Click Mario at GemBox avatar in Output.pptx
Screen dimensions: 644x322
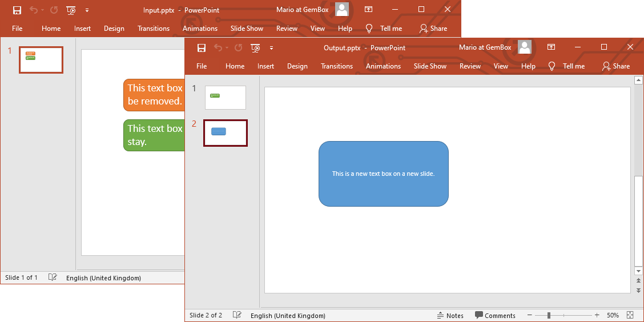pyautogui.click(x=525, y=47)
